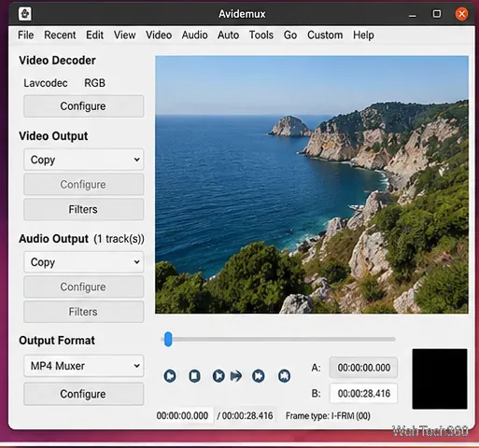Viewport: 479px width, 448px height.
Task: Click the marker A time field 00:00:00.000
Action: [363, 368]
